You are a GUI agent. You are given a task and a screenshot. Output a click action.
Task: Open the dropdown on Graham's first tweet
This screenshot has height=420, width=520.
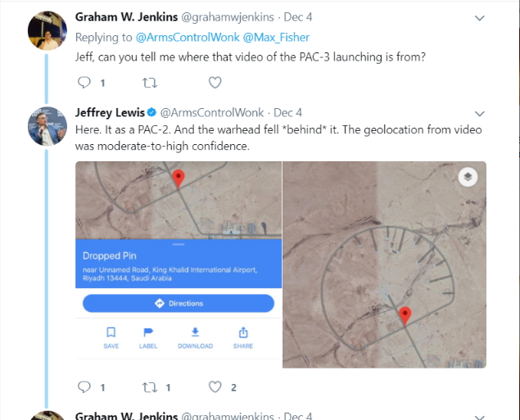[x=478, y=17]
